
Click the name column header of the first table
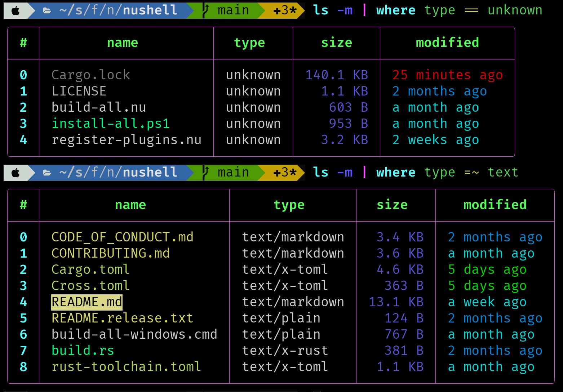coord(123,43)
